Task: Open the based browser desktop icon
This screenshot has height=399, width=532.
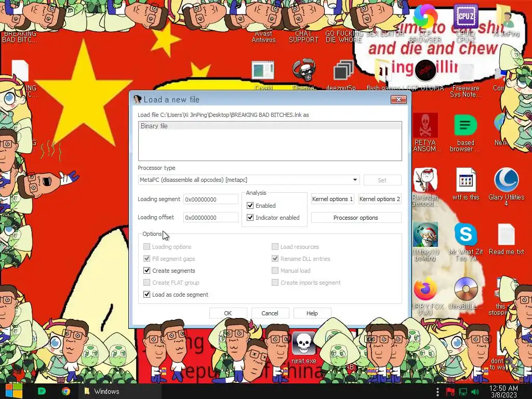Action: tap(465, 125)
